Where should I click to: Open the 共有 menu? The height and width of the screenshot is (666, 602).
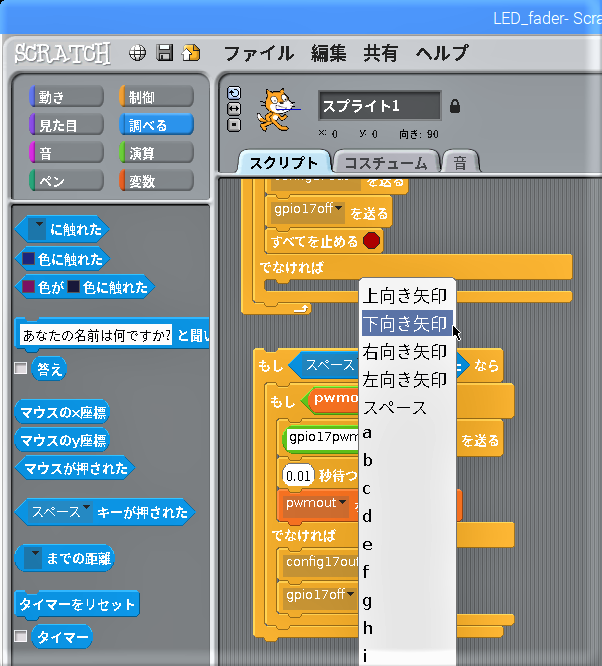pos(381,54)
